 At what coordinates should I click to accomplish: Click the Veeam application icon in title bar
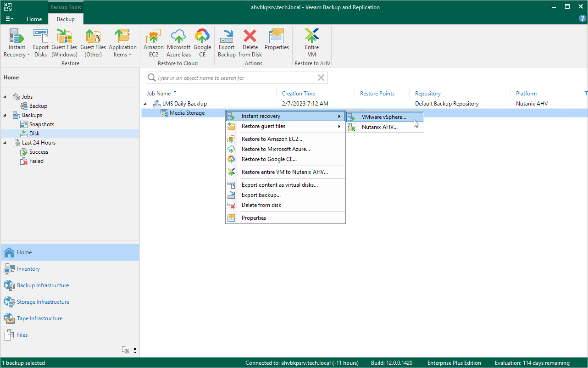pos(8,7)
